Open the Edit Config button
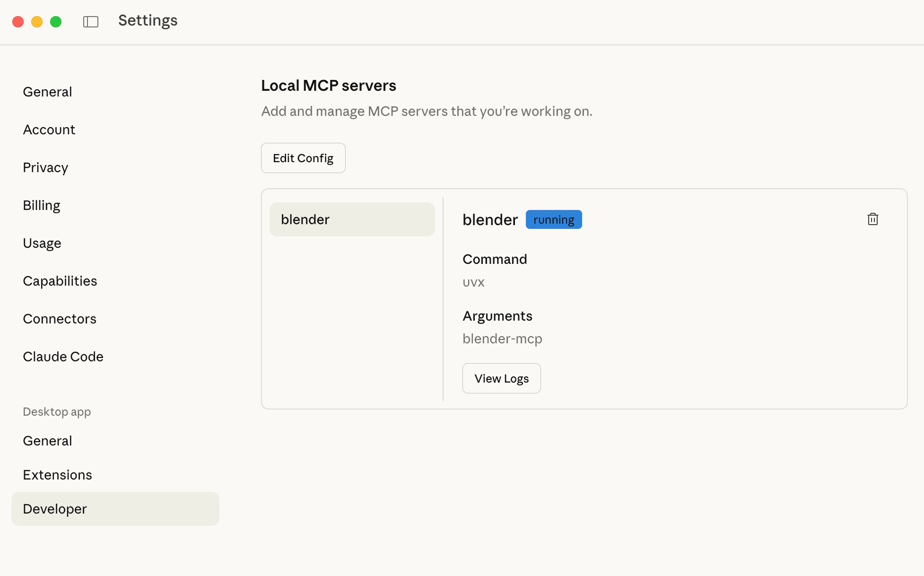 click(303, 158)
